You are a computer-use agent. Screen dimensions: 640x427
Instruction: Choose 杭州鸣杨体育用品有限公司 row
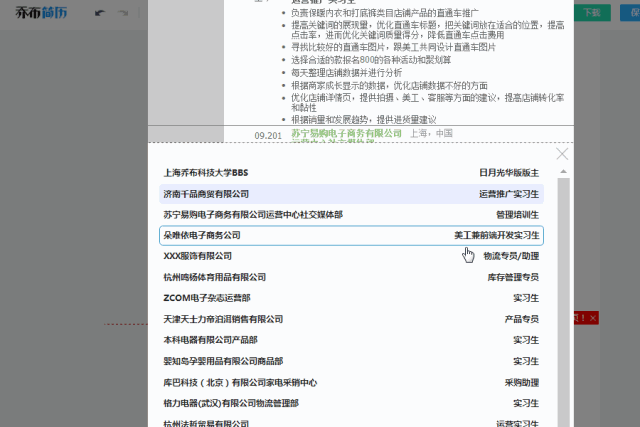click(351, 278)
